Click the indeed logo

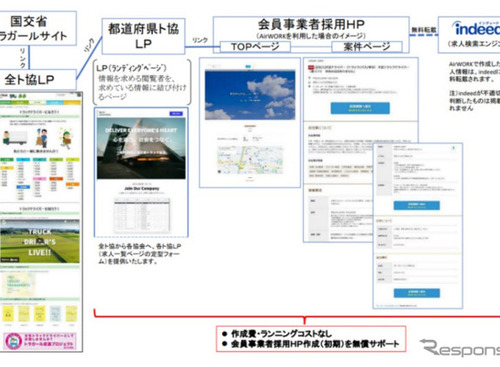coord(477,29)
